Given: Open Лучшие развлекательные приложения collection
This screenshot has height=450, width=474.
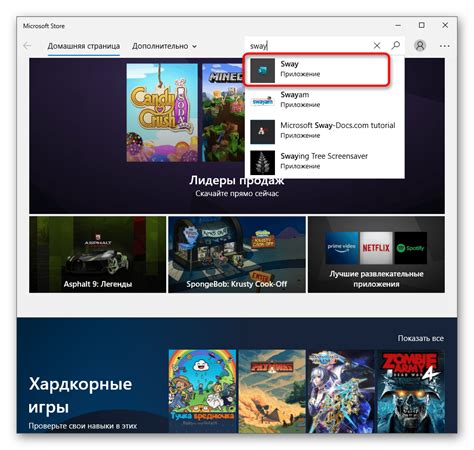Looking at the screenshot, I should coord(376,255).
